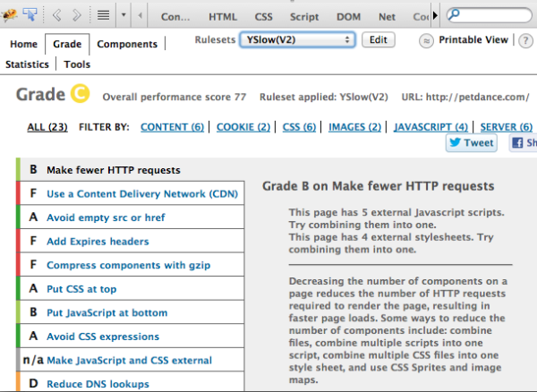Click Overall performance score 77 text
The image size is (537, 392).
click(x=175, y=98)
